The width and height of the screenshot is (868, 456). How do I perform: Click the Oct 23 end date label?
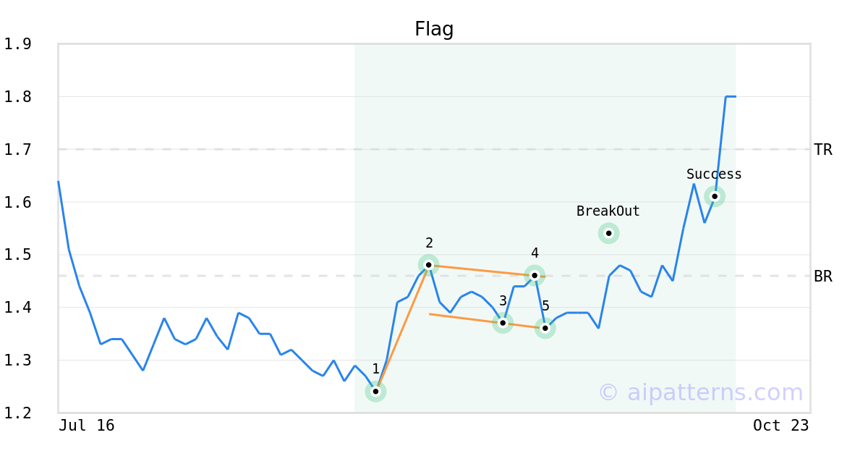[x=780, y=426]
